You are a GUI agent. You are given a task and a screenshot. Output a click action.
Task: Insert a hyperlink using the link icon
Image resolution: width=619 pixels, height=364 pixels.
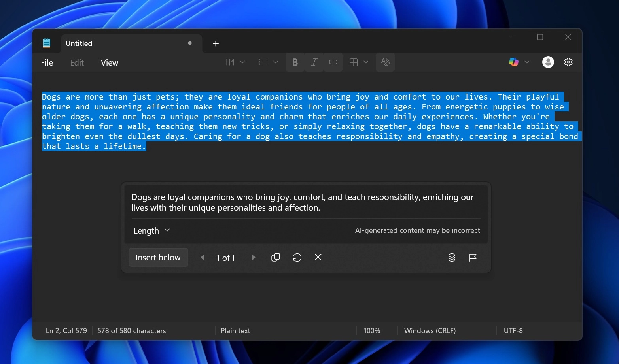tap(333, 62)
